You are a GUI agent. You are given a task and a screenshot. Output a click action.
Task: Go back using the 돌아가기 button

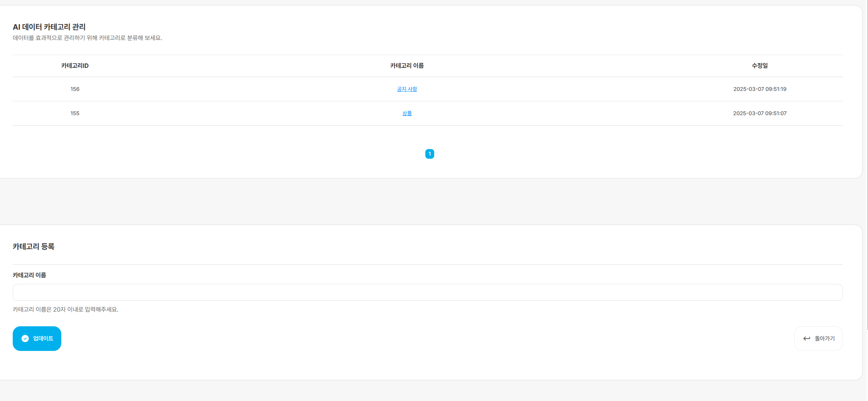pyautogui.click(x=818, y=339)
